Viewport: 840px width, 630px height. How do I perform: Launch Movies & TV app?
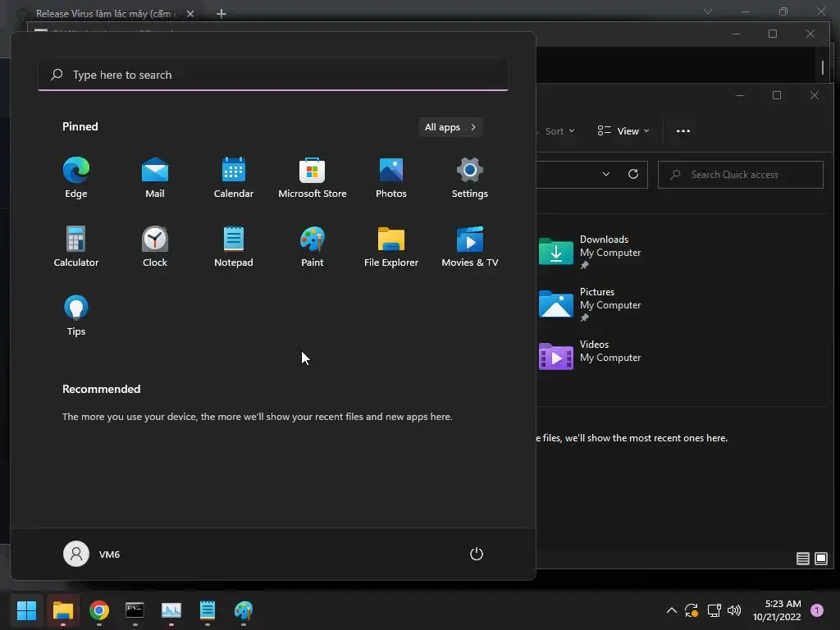click(x=470, y=247)
